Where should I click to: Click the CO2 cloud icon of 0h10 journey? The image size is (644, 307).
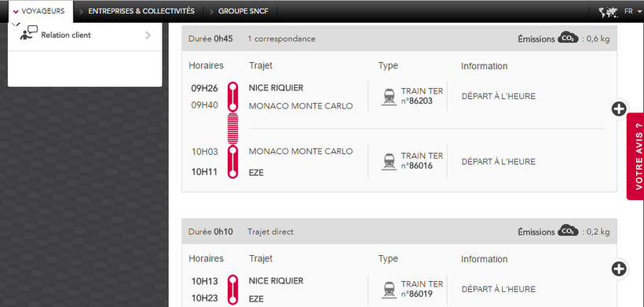[568, 231]
